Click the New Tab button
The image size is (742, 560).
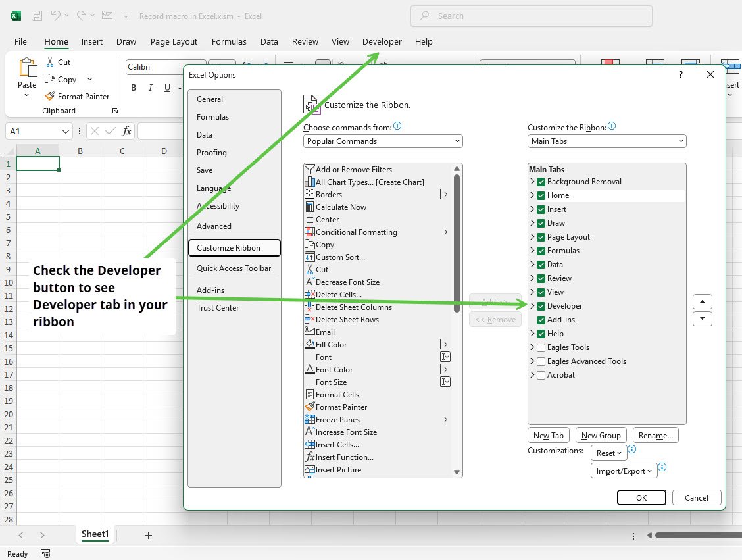(x=549, y=436)
